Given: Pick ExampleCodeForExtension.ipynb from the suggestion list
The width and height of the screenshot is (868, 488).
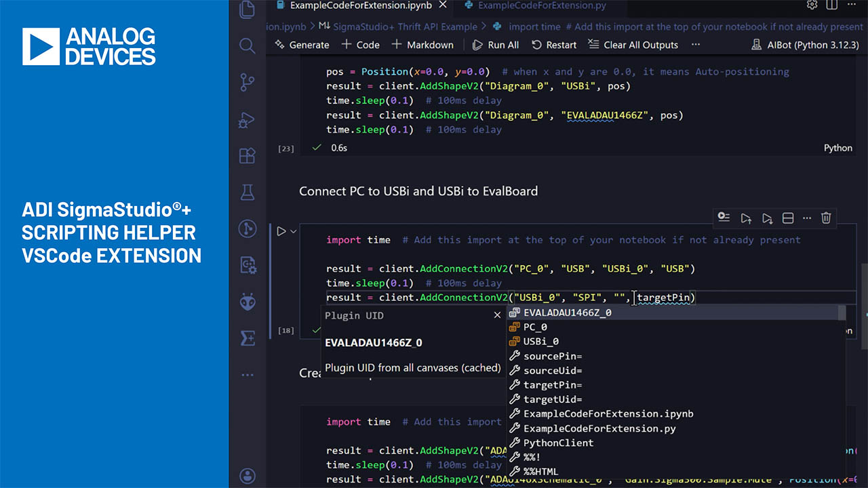Looking at the screenshot, I should tap(676, 413).
